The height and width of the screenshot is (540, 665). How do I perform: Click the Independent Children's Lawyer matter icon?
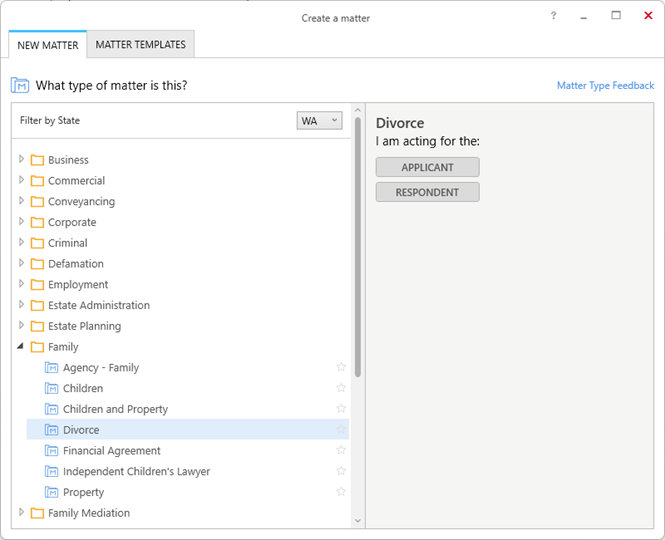[x=51, y=471]
